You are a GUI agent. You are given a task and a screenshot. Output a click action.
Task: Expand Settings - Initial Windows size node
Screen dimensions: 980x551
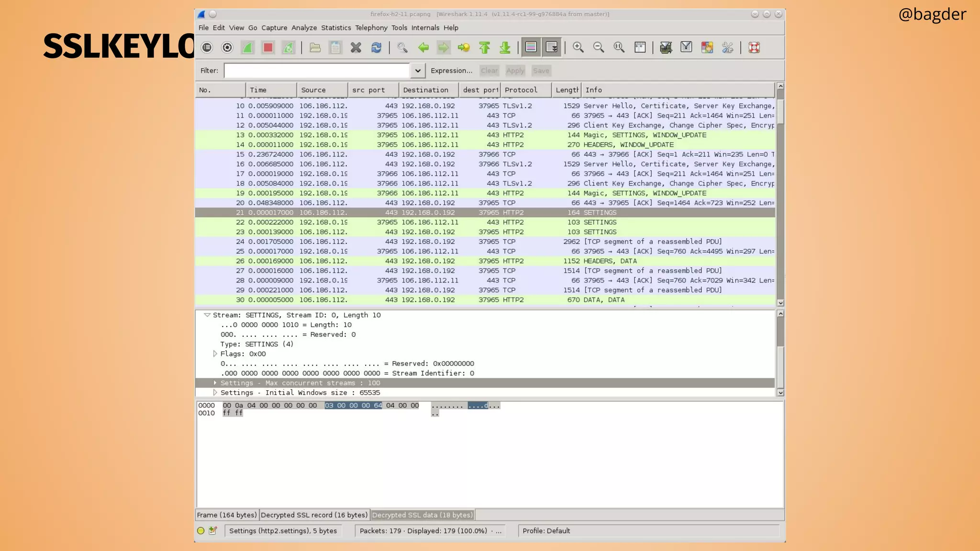pos(215,392)
